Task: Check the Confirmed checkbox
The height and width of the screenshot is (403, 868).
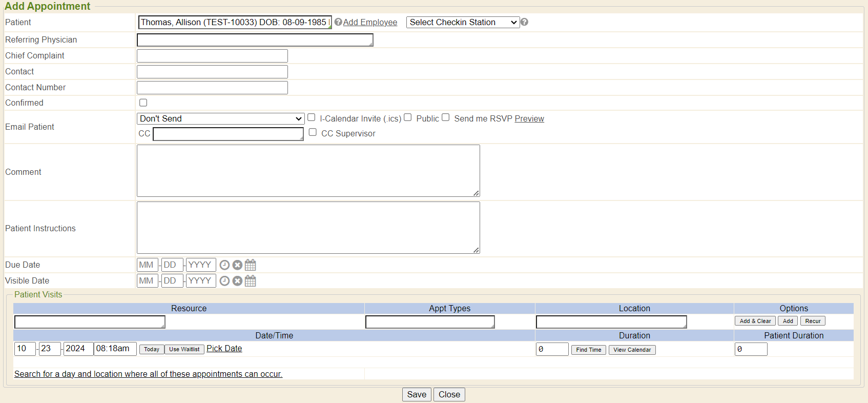Action: pyautogui.click(x=143, y=103)
